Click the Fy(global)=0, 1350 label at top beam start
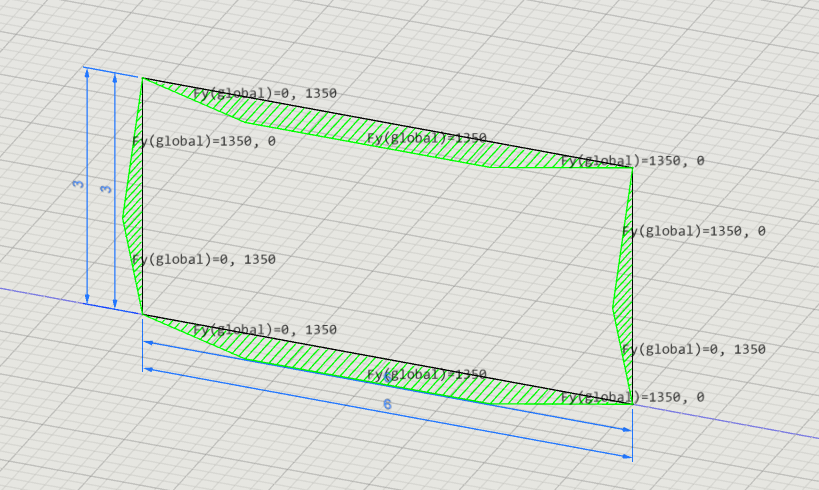Viewport: 819px width, 490px height. (265, 94)
